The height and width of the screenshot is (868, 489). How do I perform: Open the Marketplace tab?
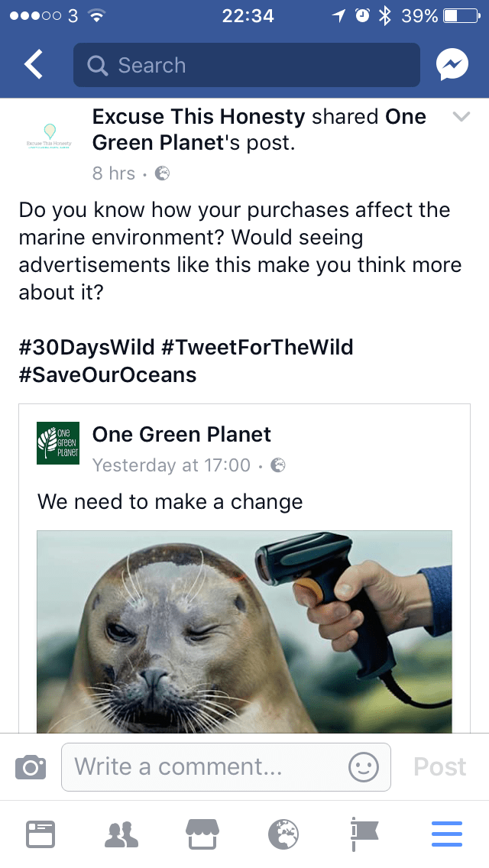202,834
